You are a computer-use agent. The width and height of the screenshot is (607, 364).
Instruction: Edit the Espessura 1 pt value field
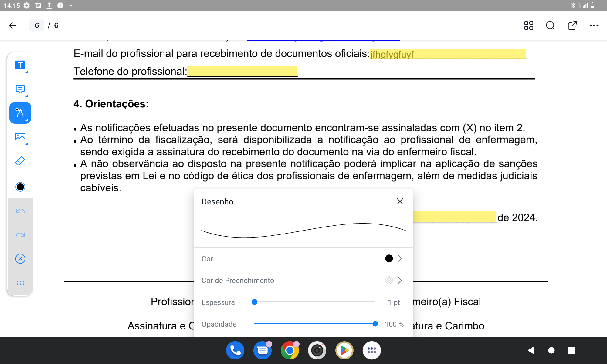point(394,302)
